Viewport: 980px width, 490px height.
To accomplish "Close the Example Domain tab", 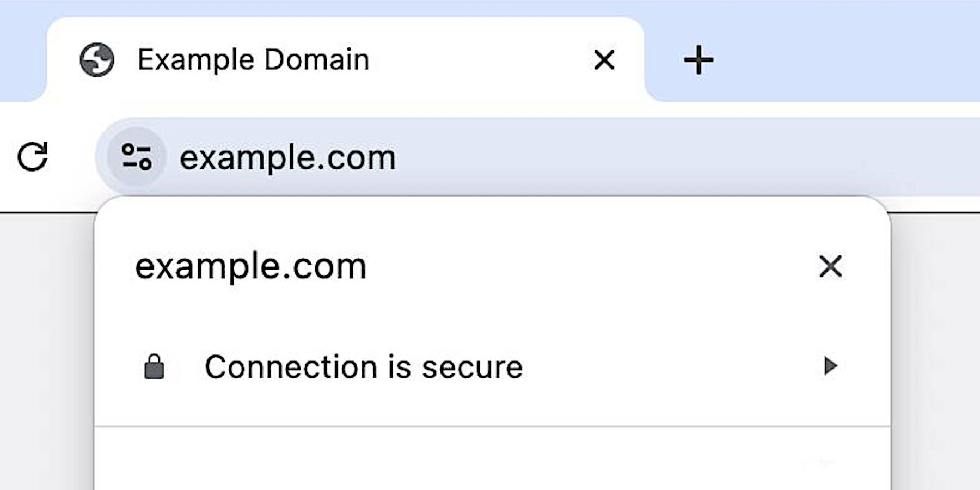I will pyautogui.click(x=603, y=59).
